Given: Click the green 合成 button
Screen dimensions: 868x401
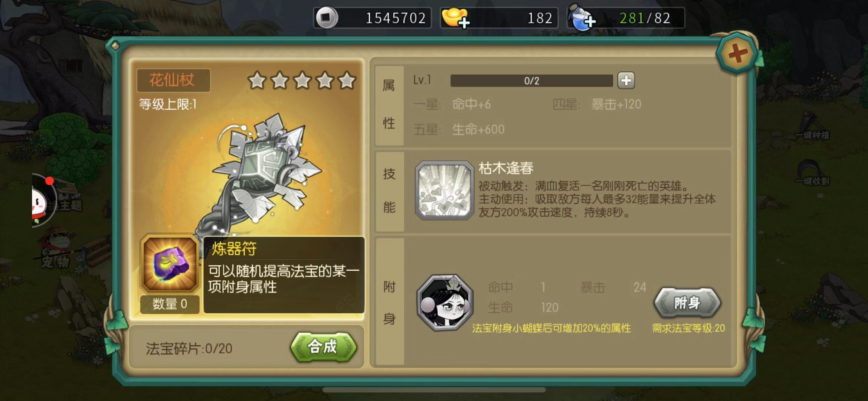Looking at the screenshot, I should 323,347.
